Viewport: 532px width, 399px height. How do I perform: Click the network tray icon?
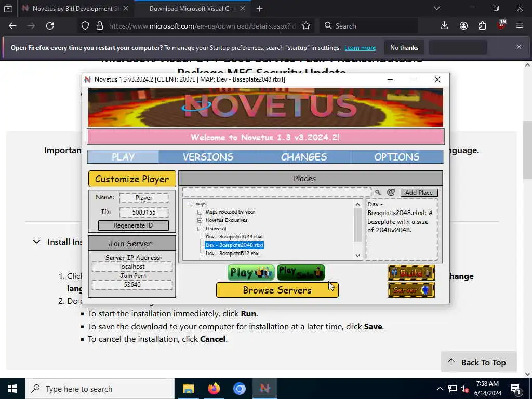[x=453, y=389]
